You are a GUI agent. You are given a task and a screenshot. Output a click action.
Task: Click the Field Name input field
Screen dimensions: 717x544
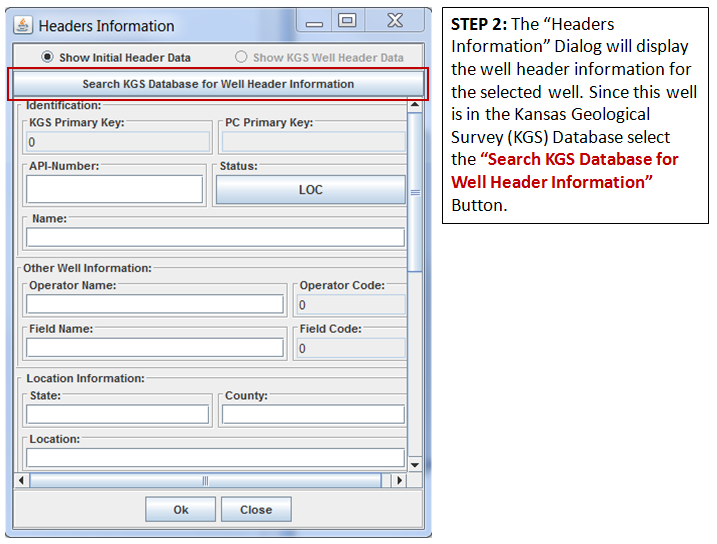click(x=155, y=347)
